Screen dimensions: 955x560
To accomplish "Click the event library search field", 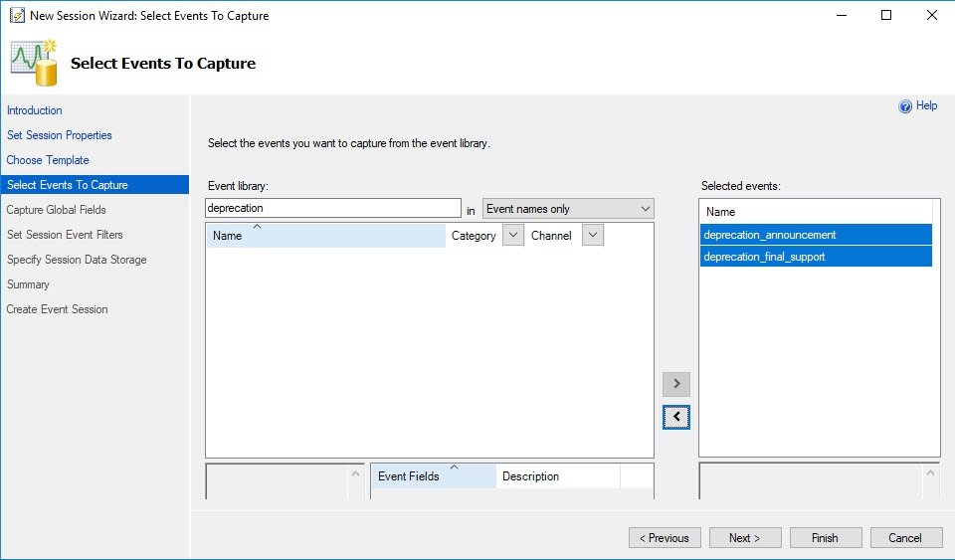I will (333, 208).
